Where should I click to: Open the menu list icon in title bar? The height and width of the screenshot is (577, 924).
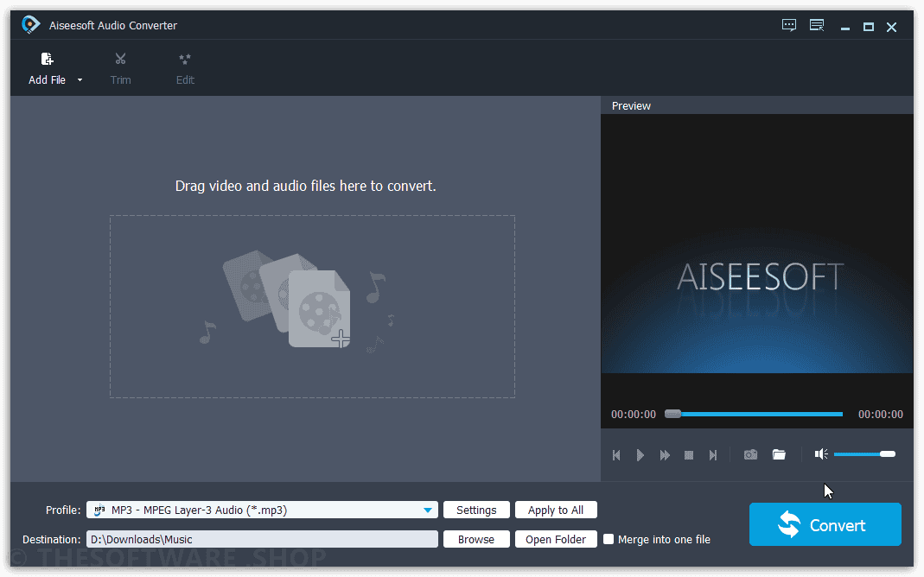tap(817, 25)
